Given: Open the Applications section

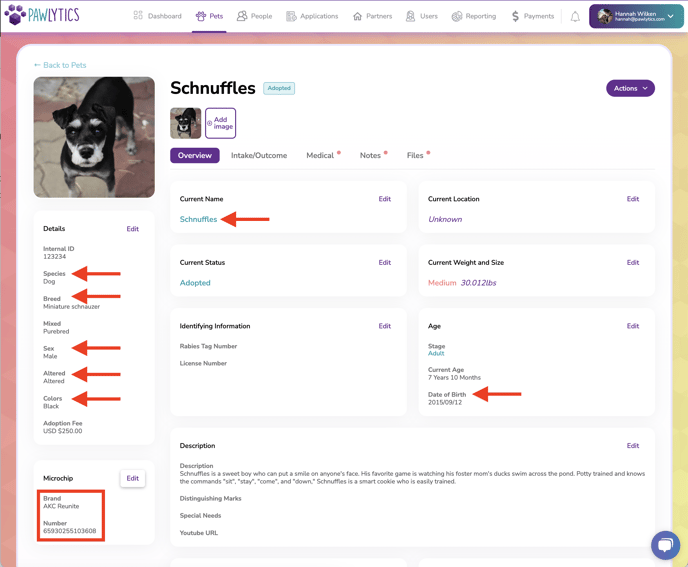Looking at the screenshot, I should point(312,16).
